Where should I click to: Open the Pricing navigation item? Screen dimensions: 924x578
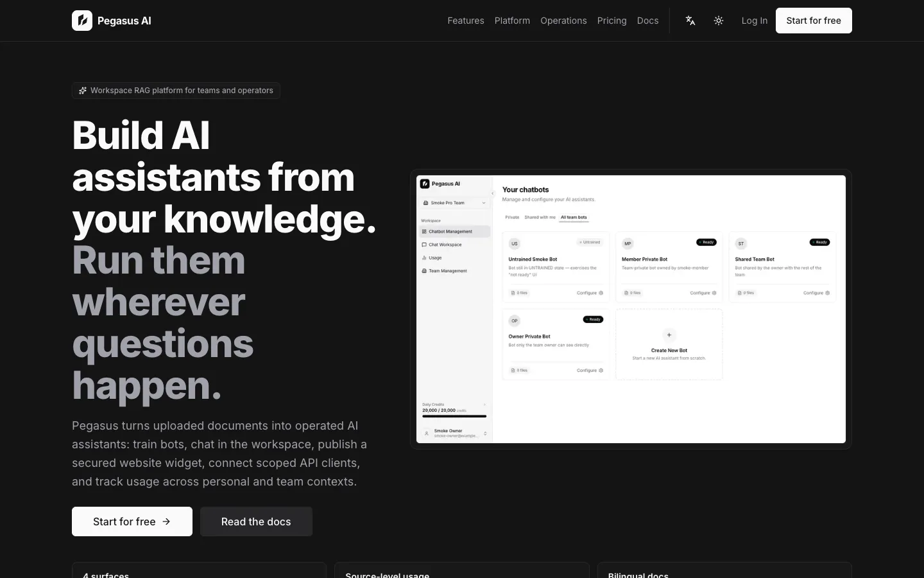point(612,21)
